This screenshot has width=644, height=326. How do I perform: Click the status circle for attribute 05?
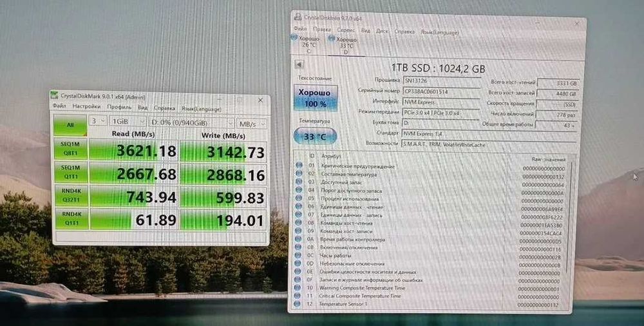coord(299,198)
